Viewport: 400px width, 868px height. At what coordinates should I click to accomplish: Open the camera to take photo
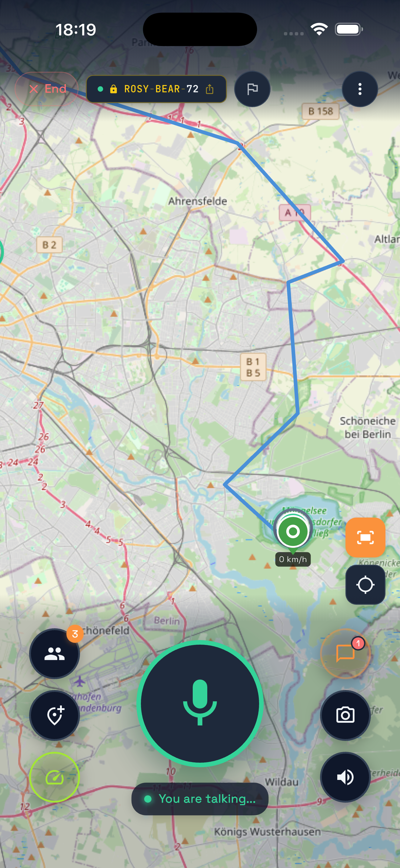pos(345,715)
